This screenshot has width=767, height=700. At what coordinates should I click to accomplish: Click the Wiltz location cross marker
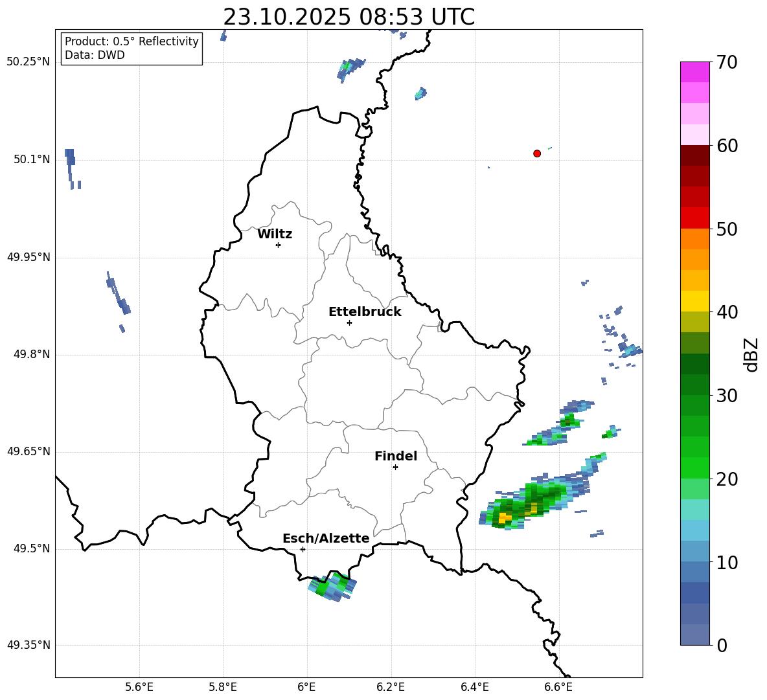point(279,245)
